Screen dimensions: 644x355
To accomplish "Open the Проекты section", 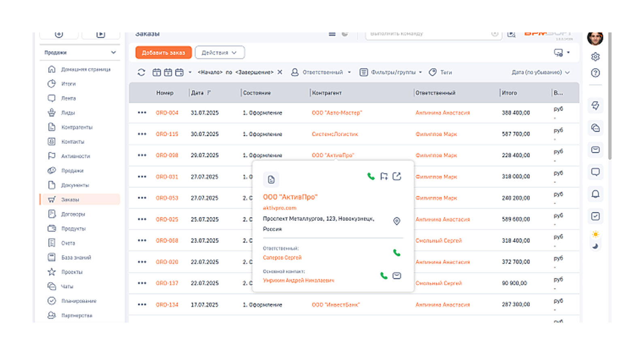I will click(x=72, y=272).
